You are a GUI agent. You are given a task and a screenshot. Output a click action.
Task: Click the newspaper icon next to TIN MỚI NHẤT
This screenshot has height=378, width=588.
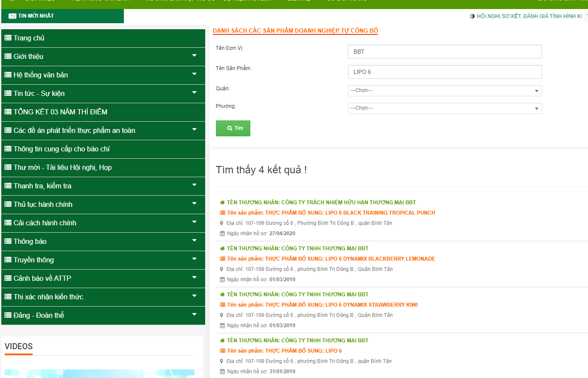[x=12, y=16]
